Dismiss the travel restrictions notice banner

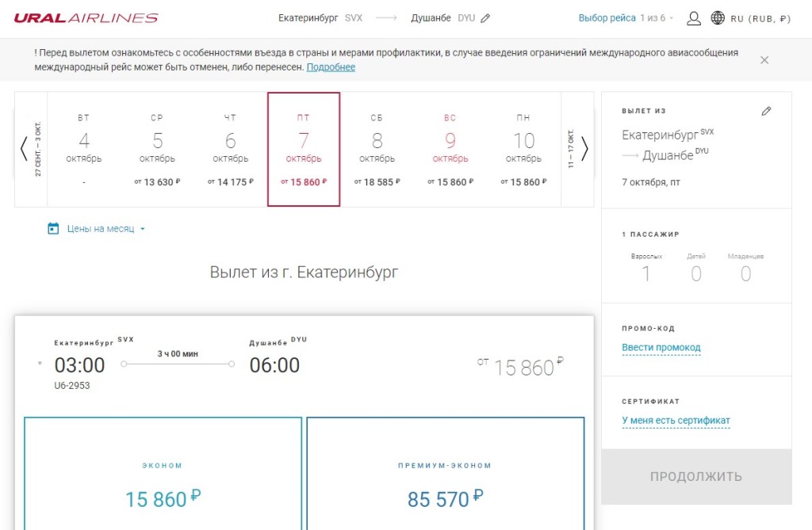click(x=764, y=59)
